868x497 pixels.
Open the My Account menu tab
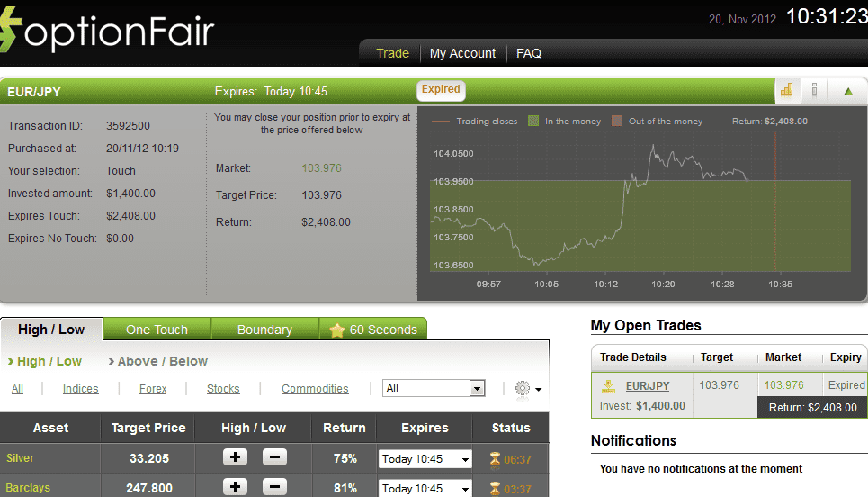(463, 53)
